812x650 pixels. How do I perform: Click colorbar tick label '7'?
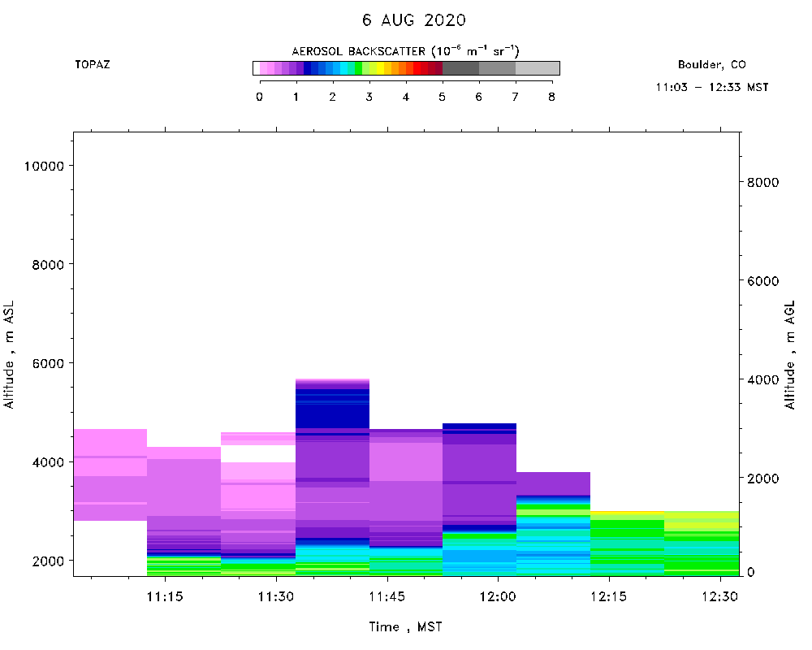tap(516, 97)
